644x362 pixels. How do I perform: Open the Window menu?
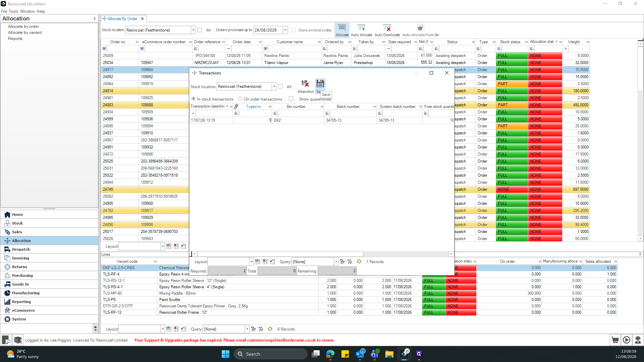tap(28, 11)
